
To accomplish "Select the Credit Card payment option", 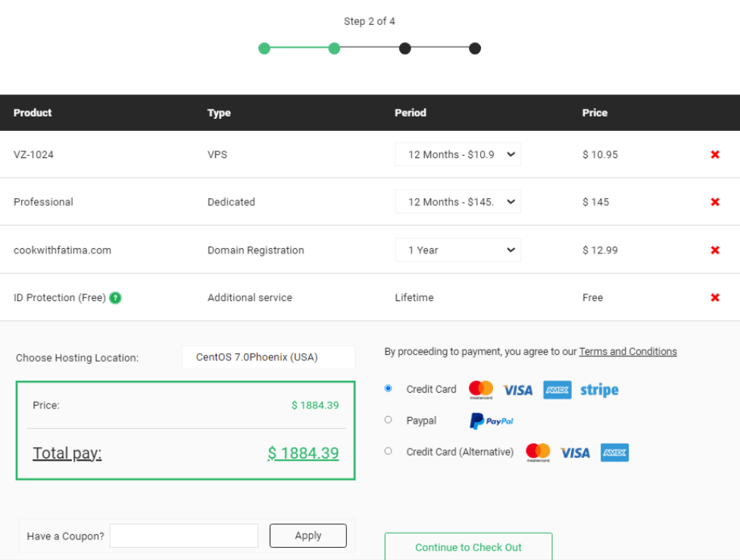I will point(388,388).
